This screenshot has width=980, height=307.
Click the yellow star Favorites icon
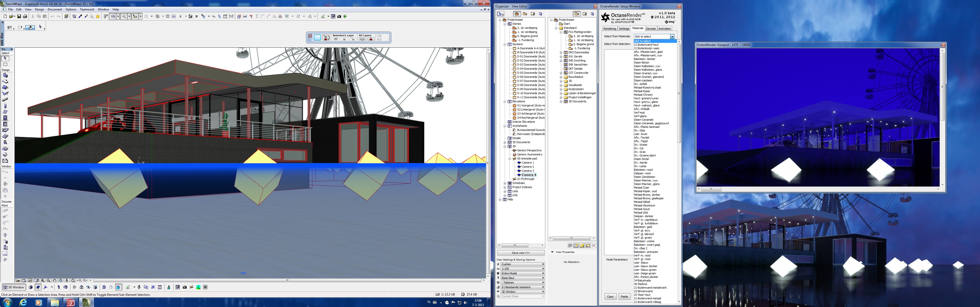98,16
